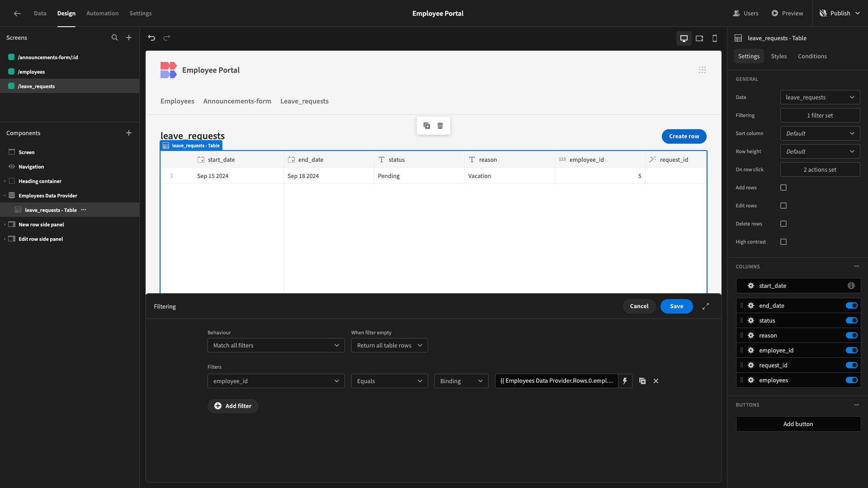868x488 pixels.
Task: Expand the New row side panel tree item
Action: (5, 225)
